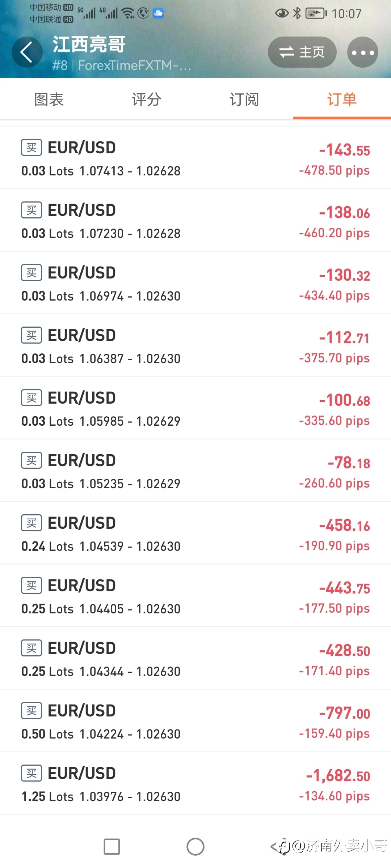391x868 pixels.
Task: Tap buy icon on the 1.07413 order
Action: [31, 148]
